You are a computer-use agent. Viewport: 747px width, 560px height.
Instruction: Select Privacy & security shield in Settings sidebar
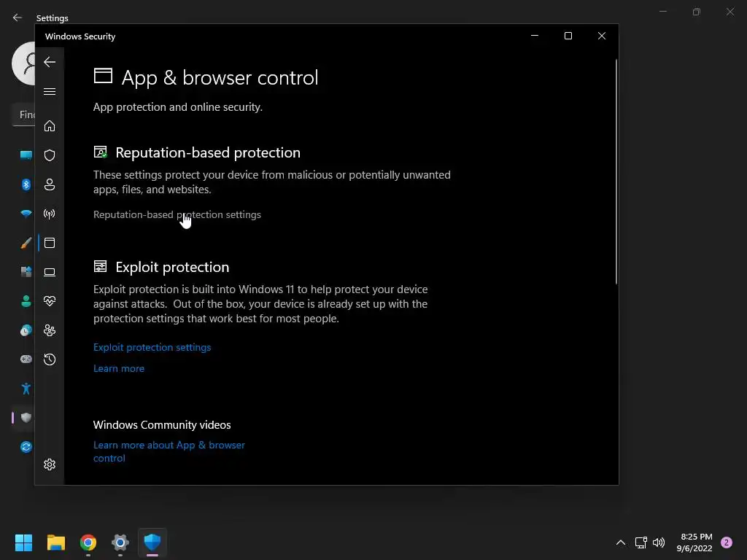tap(26, 418)
